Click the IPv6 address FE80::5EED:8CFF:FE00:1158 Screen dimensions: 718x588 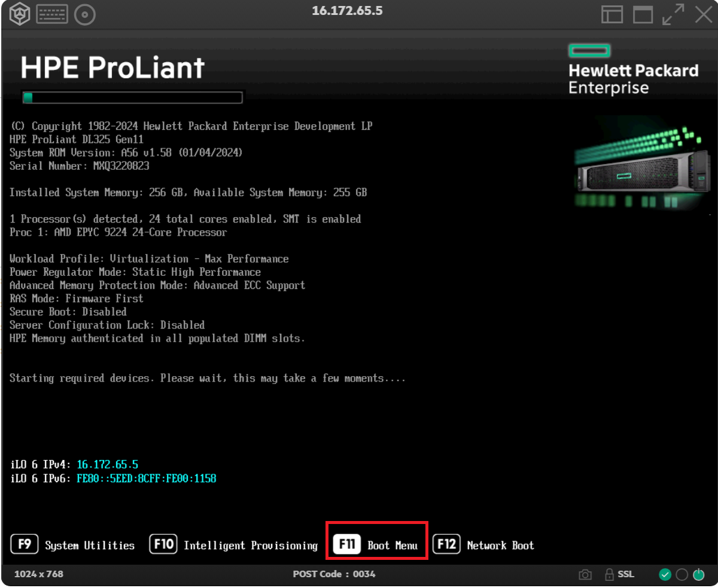[x=147, y=479]
